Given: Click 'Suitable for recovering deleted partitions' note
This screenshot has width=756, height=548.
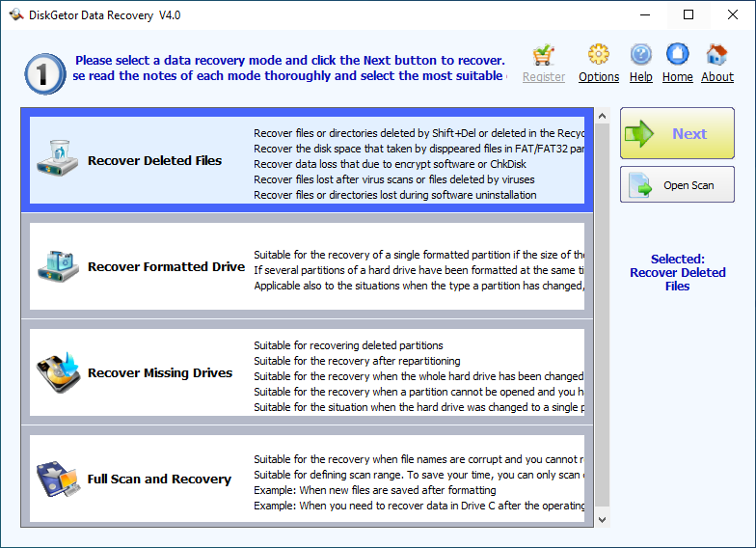Looking at the screenshot, I should [348, 345].
